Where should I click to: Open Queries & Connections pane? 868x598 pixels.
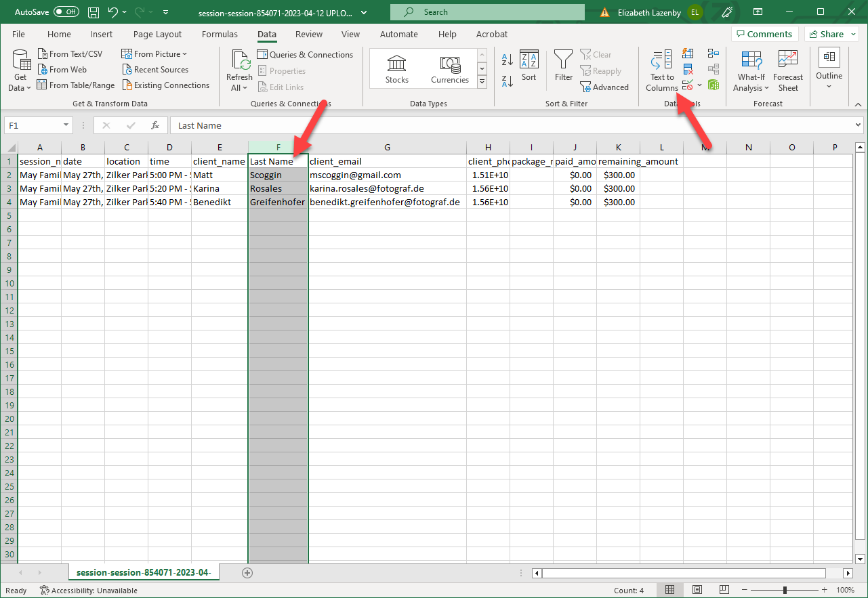[305, 55]
